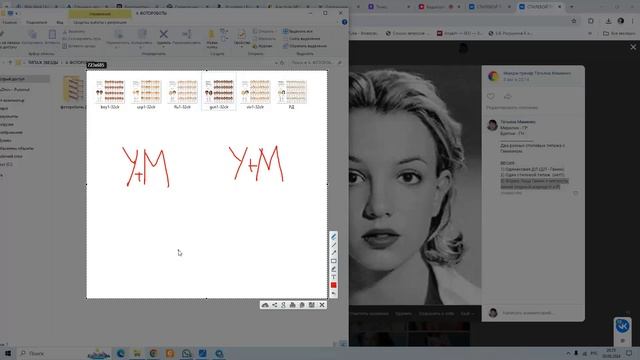Open the Поделиться ribbon tab in Explorer
The image size is (640, 360).
pos(37,22)
